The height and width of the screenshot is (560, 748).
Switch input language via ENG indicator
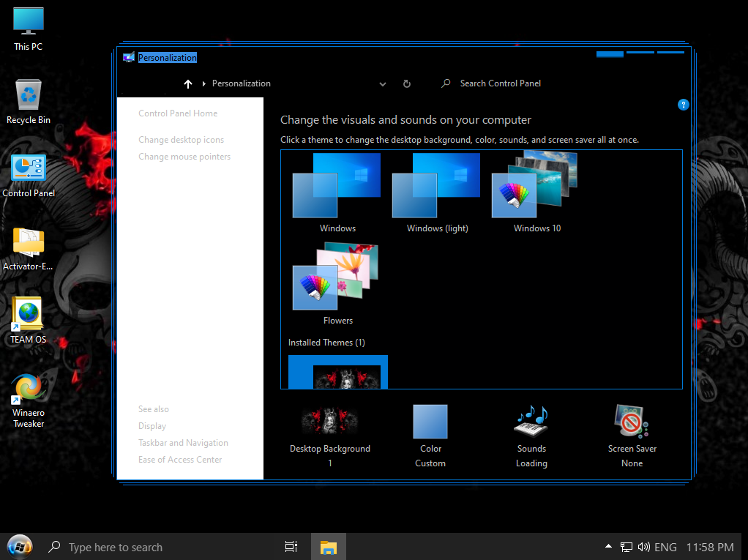[665, 547]
